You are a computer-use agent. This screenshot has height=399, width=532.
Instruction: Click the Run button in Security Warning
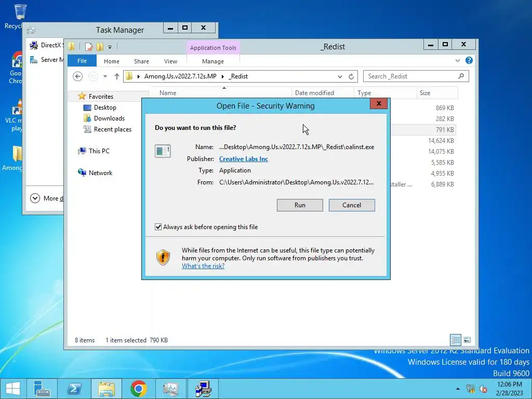coord(300,205)
